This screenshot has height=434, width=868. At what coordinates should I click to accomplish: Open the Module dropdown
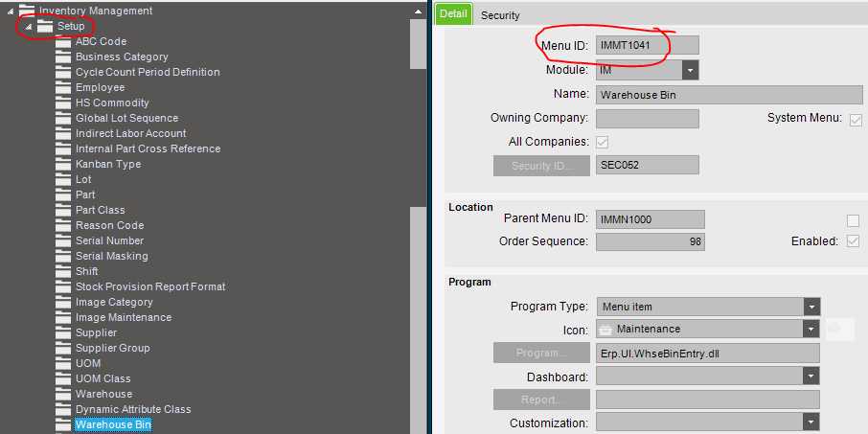tap(691, 70)
